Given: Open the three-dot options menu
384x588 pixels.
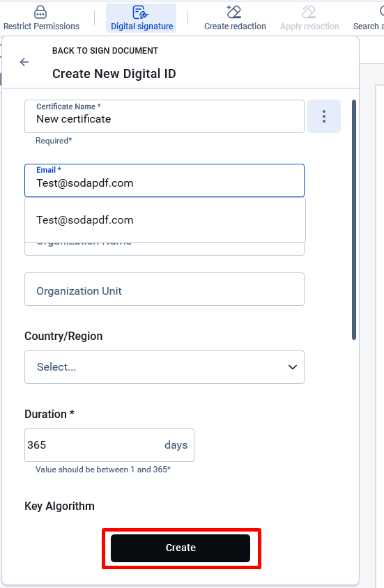Looking at the screenshot, I should [x=324, y=116].
